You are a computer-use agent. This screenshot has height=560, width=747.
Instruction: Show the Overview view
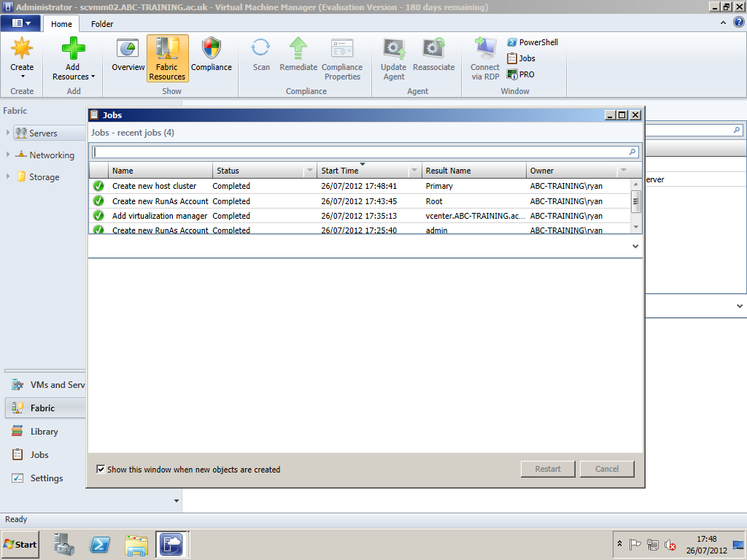(128, 54)
